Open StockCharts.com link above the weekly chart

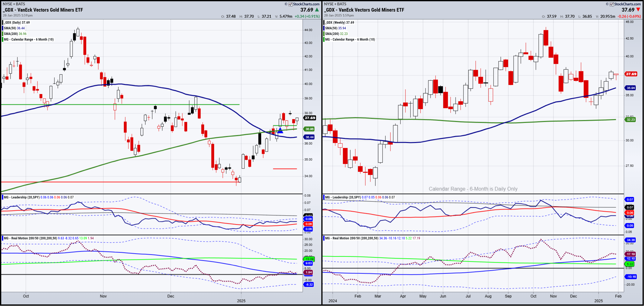[x=627, y=4]
